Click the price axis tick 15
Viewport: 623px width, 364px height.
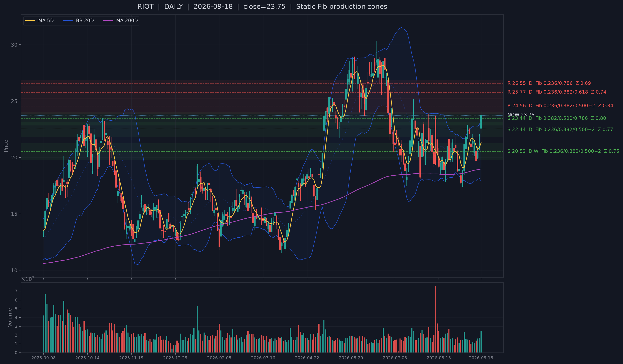tap(14, 214)
